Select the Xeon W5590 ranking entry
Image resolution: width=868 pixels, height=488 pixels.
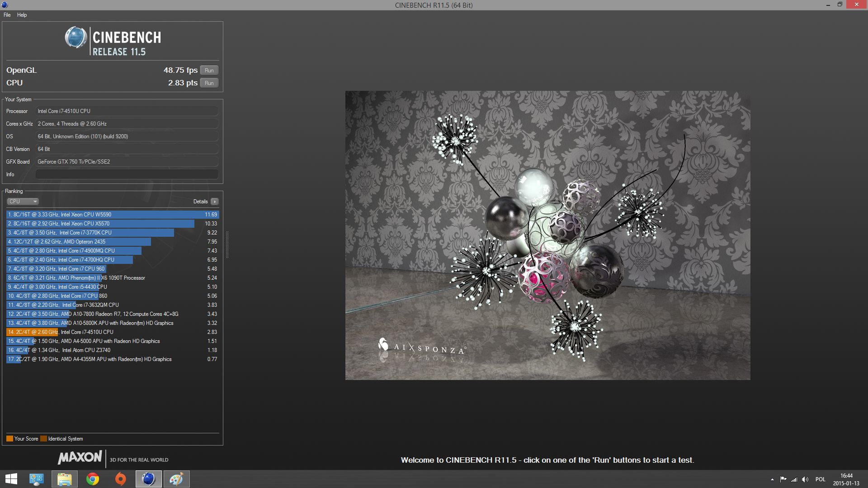coord(112,215)
